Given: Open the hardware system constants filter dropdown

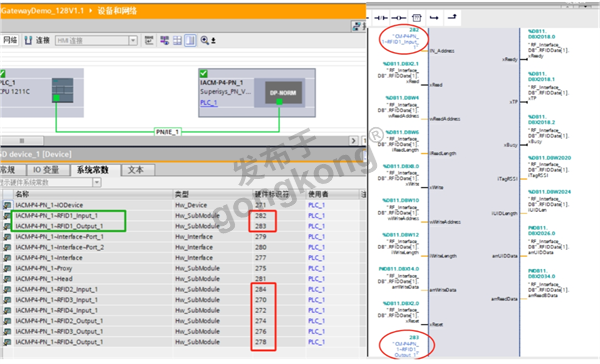Looking at the screenshot, I should 97,182.
